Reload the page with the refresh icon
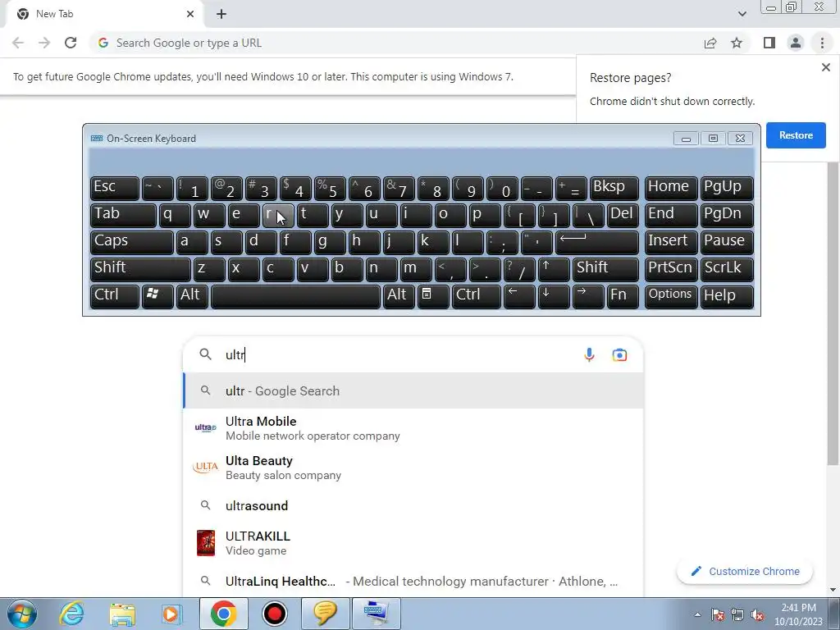 pos(71,43)
